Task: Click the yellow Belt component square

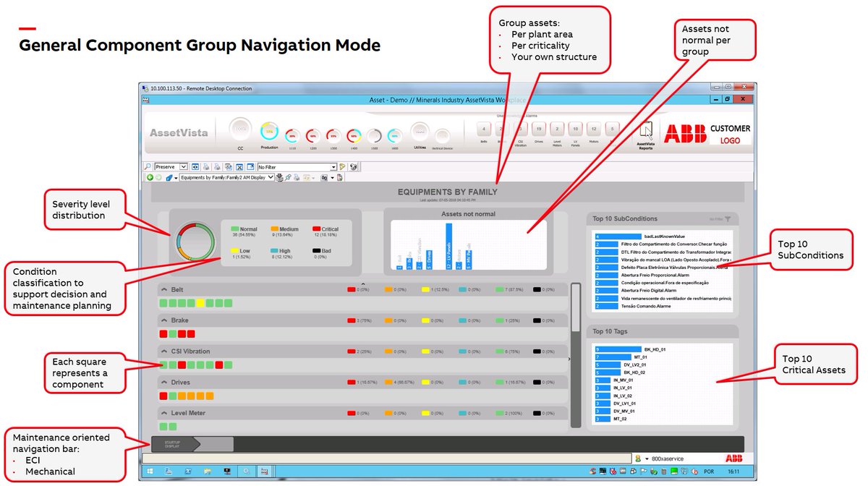Action: tap(200, 303)
